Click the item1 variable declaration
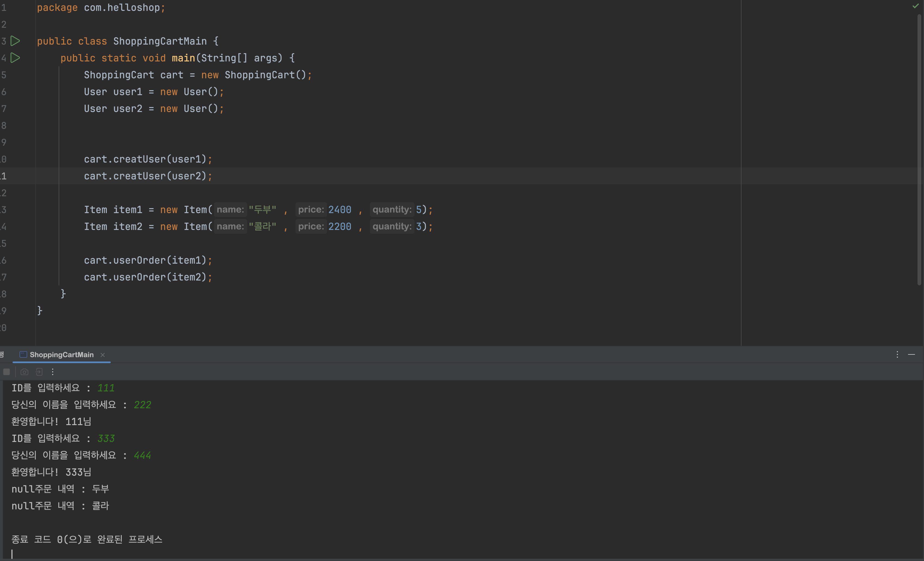This screenshot has height=561, width=924. coord(127,210)
